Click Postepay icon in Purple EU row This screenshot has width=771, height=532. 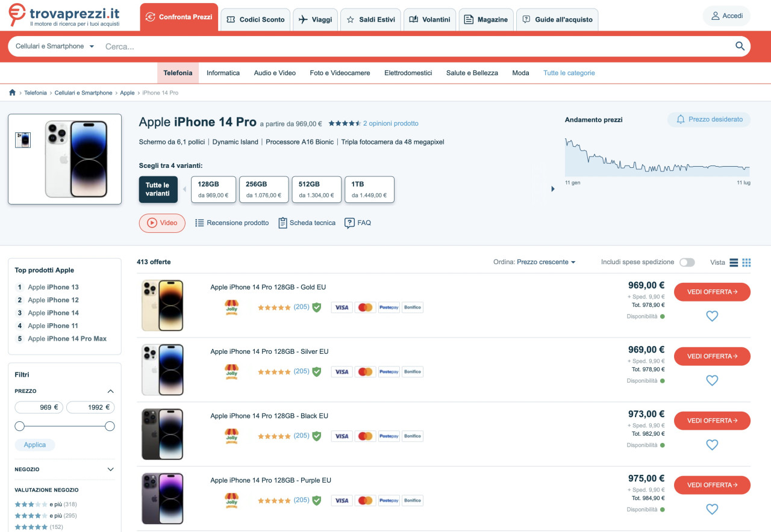pos(389,501)
